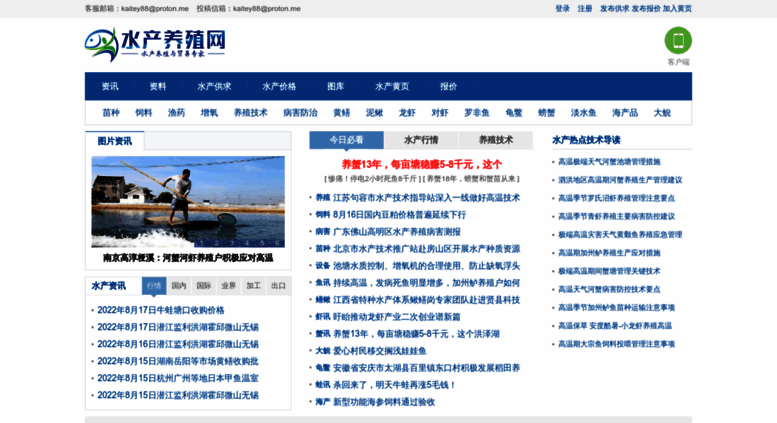
Task: Select the 海产品 category link
Action: pyautogui.click(x=625, y=113)
